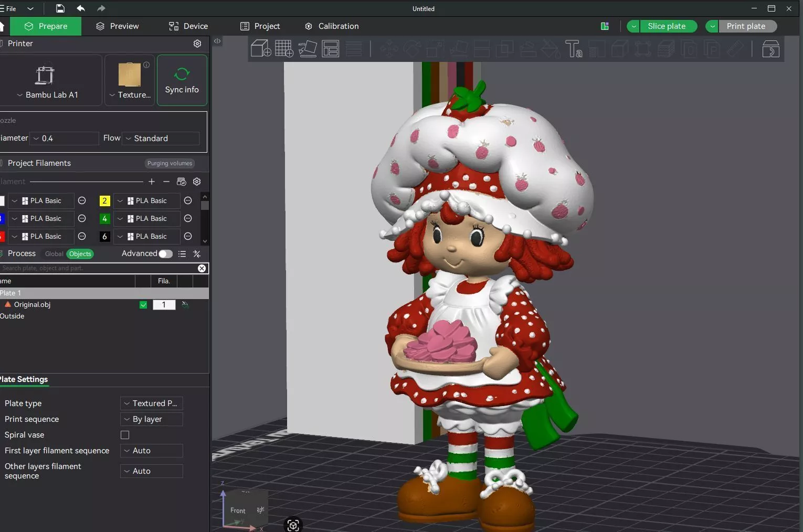Click the ellipsis button beside filament 2
803x532 pixels.
point(188,200)
